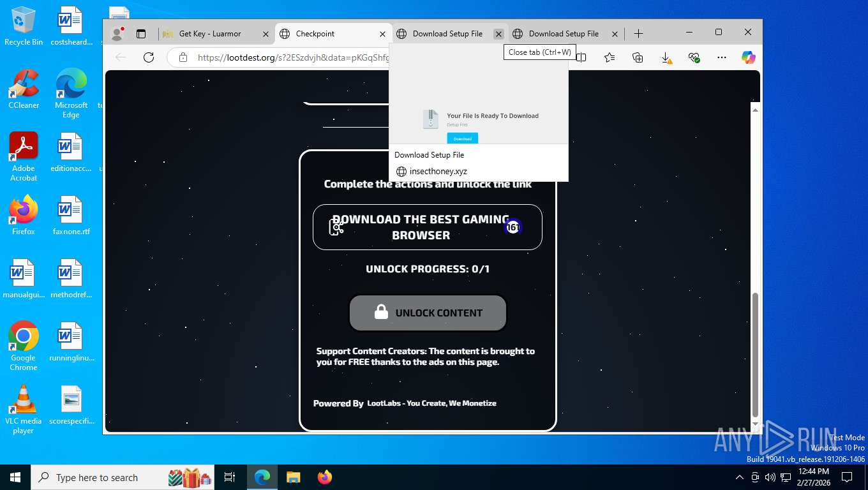The width and height of the screenshot is (868, 490).
Task: Open VLC media player desktop shortcut
Action: tap(24, 410)
